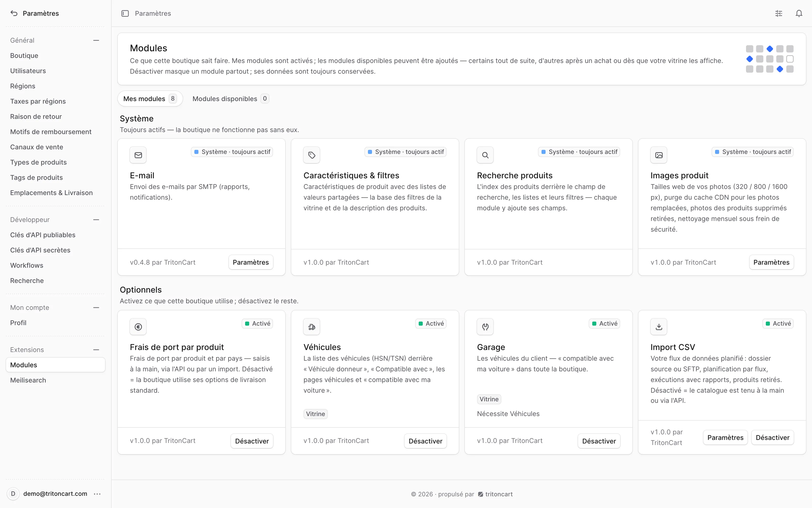Open the three-dots menu beside demo@tritoncart.com

(97, 494)
